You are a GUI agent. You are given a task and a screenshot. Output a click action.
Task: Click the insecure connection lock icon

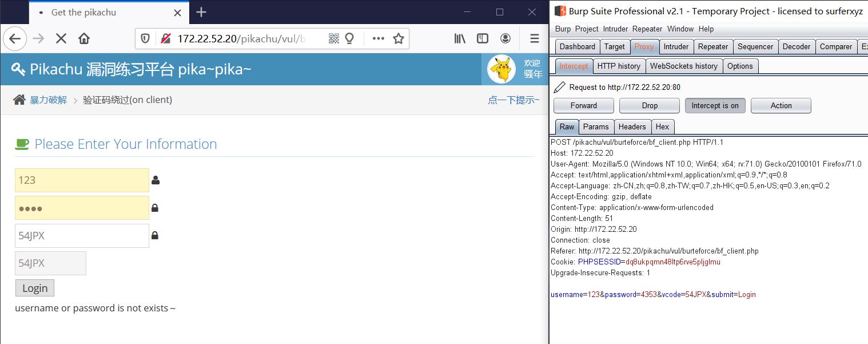coord(165,39)
